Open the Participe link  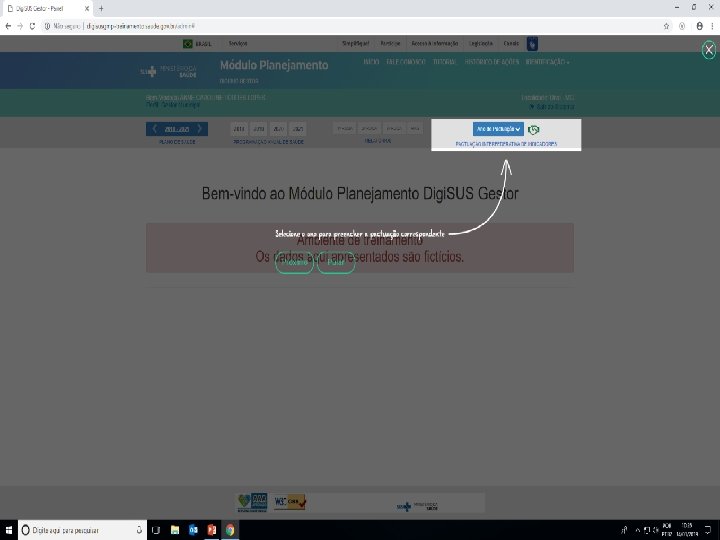[390, 43]
